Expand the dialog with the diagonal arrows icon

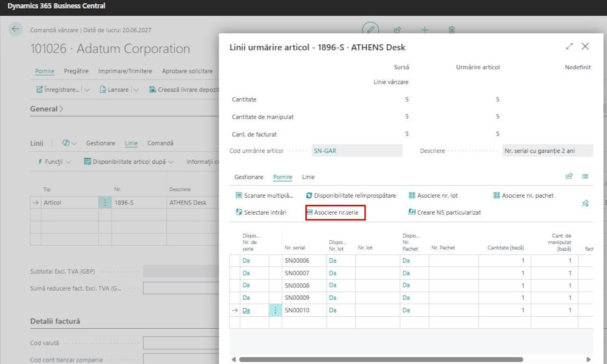(569, 47)
